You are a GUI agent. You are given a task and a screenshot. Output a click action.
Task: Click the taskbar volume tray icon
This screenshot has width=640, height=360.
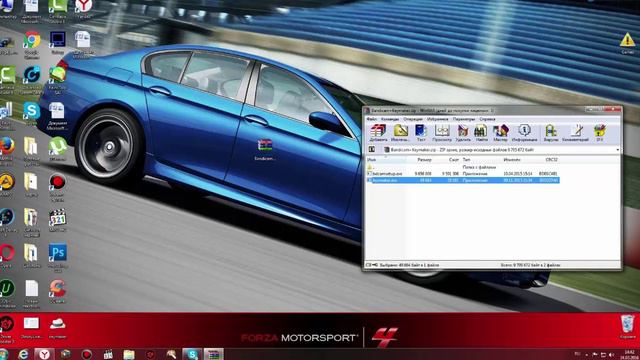pos(611,355)
